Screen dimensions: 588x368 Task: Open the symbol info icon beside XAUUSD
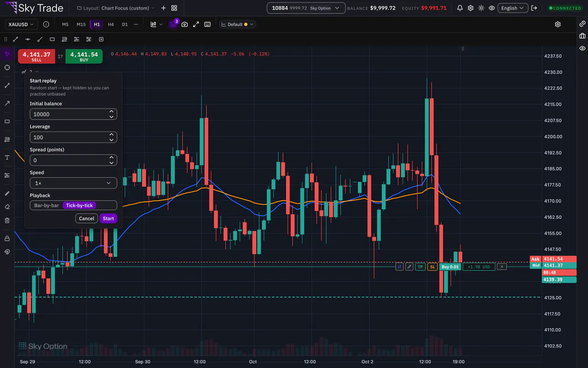(x=46, y=24)
